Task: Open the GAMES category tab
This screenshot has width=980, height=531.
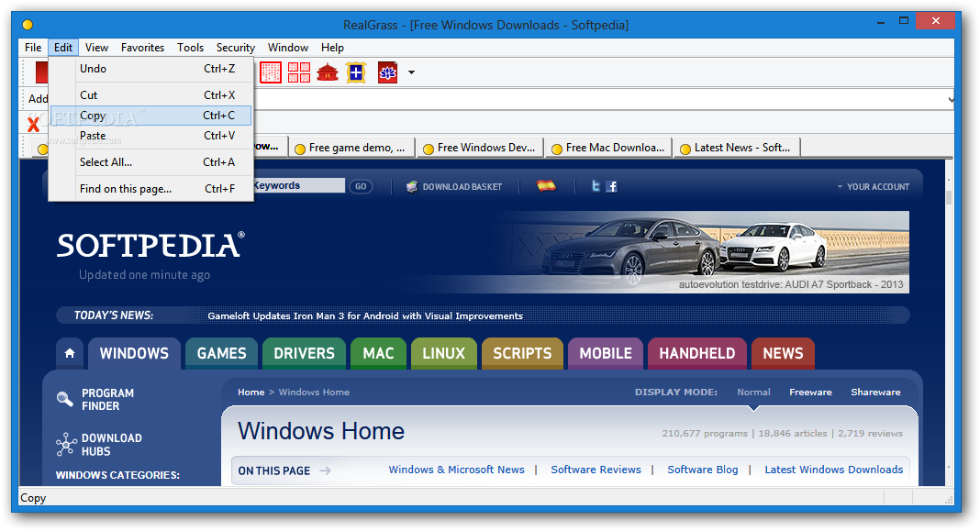Action: (222, 354)
